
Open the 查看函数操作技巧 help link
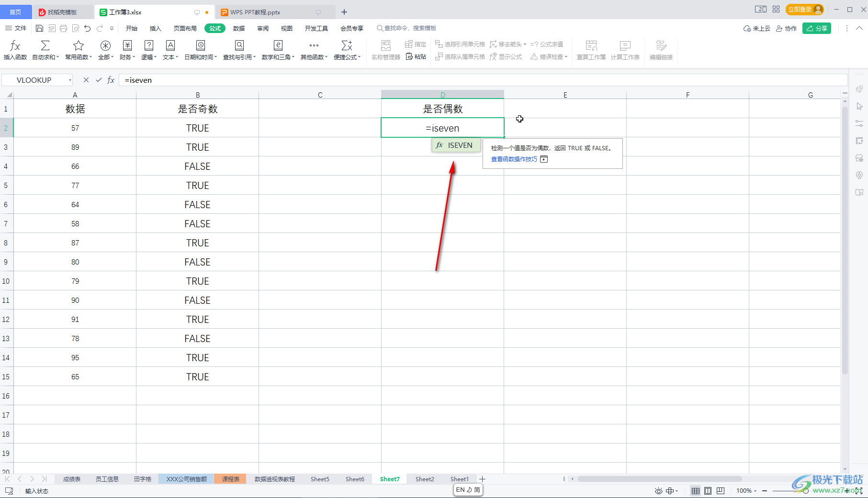coord(514,159)
